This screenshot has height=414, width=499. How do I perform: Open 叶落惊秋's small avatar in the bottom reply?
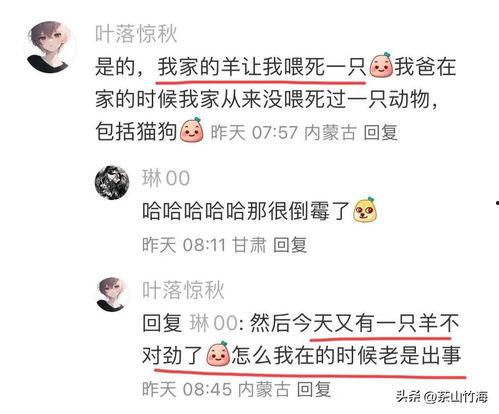click(113, 294)
